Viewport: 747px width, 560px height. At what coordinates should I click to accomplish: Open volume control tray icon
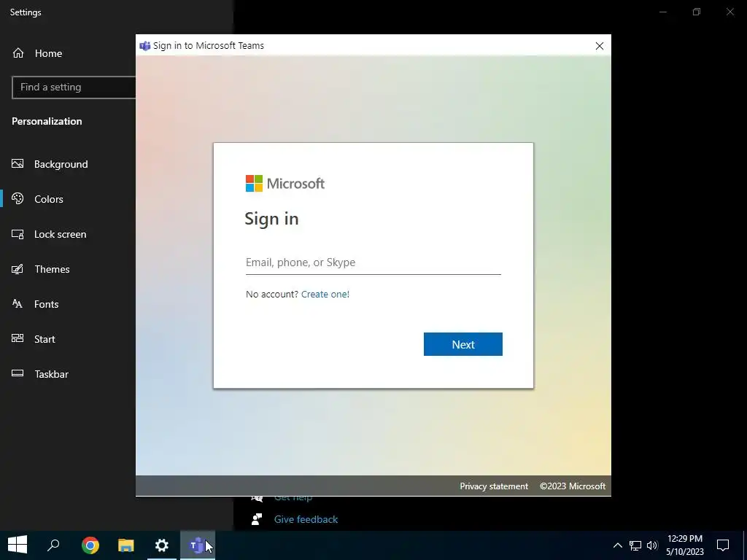pos(652,545)
